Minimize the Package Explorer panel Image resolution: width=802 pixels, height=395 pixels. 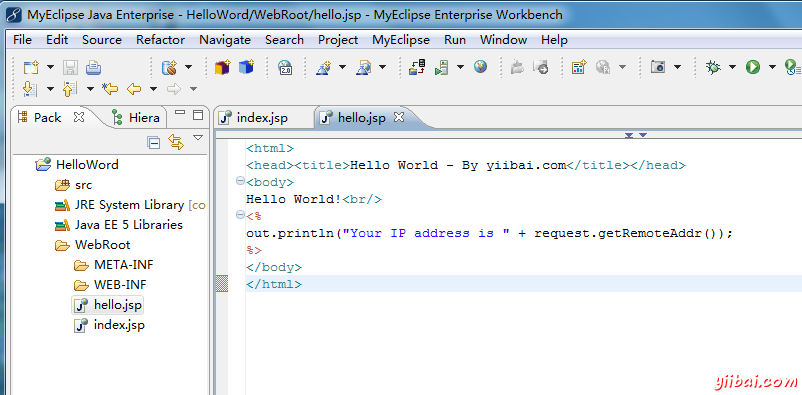pyautogui.click(x=180, y=113)
